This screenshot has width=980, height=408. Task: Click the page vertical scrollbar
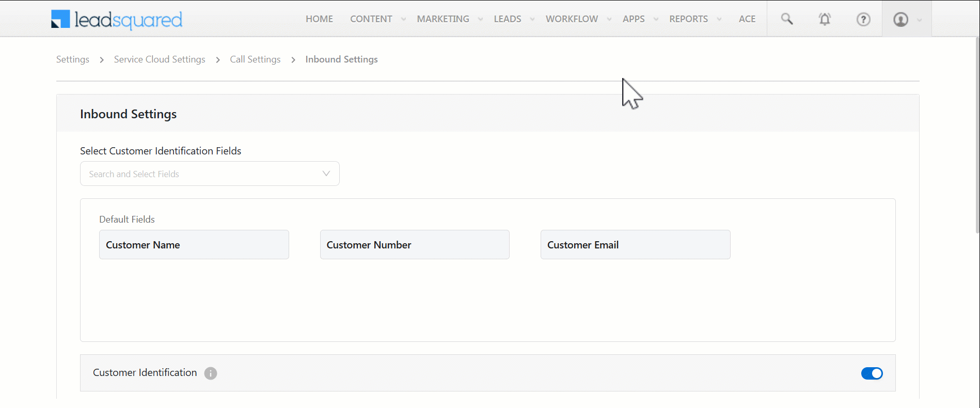tap(977, 135)
